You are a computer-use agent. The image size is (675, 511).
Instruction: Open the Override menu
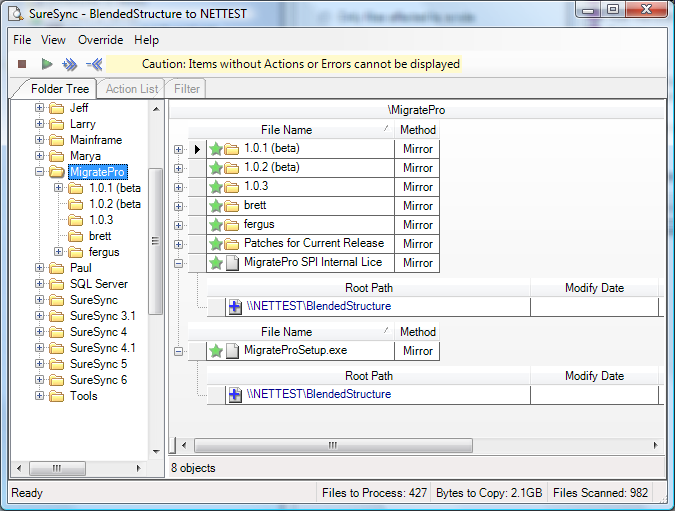[x=100, y=40]
